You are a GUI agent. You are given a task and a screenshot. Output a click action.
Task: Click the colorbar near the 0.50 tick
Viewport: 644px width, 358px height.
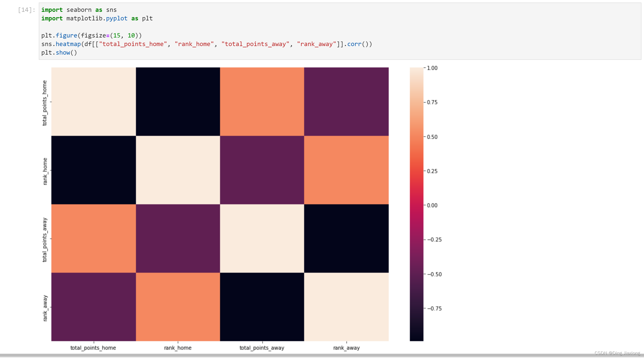[416, 137]
